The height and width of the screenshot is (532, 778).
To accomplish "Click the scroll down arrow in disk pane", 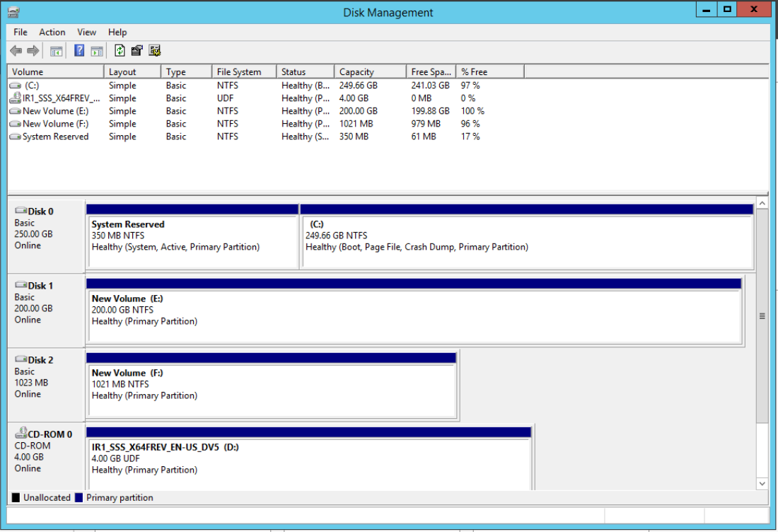I will (x=762, y=483).
